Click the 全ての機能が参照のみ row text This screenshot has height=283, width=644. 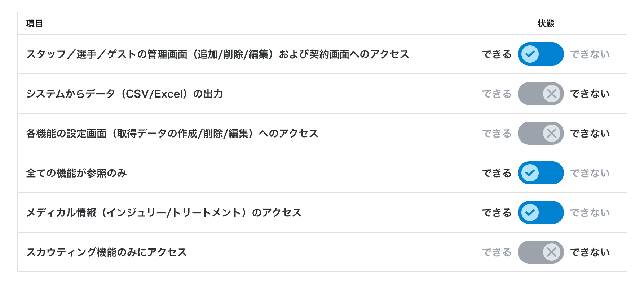point(76,173)
